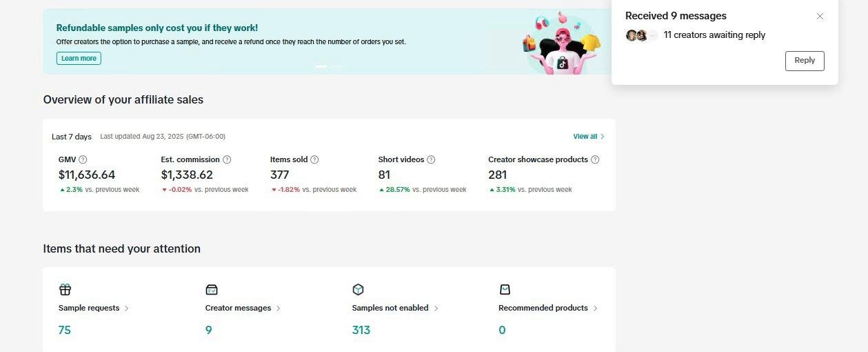Click the Est. commission info icon
Viewport: 868px width, 352px height.
point(227,159)
